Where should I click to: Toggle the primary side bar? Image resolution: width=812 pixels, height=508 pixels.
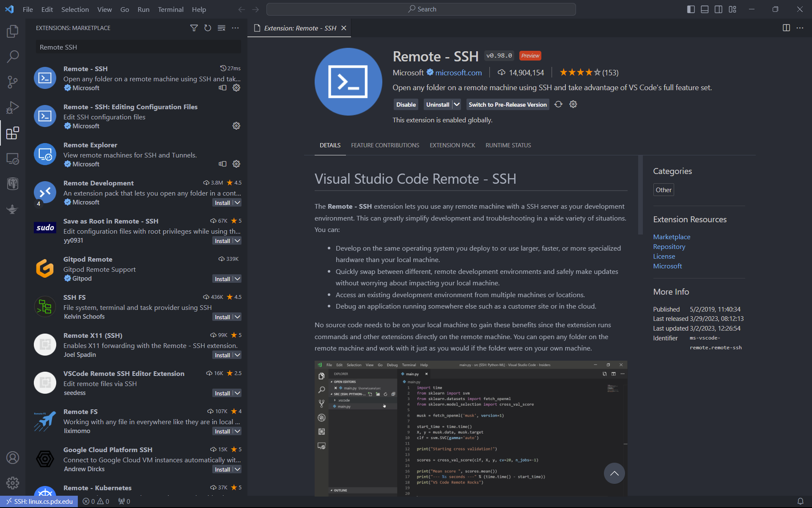691,9
